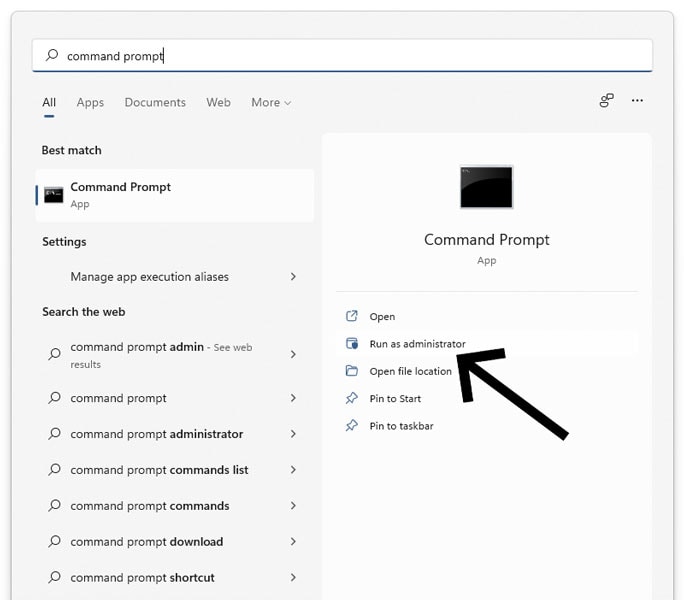Choose Run as administrator
The height and width of the screenshot is (600, 684).
(486, 344)
